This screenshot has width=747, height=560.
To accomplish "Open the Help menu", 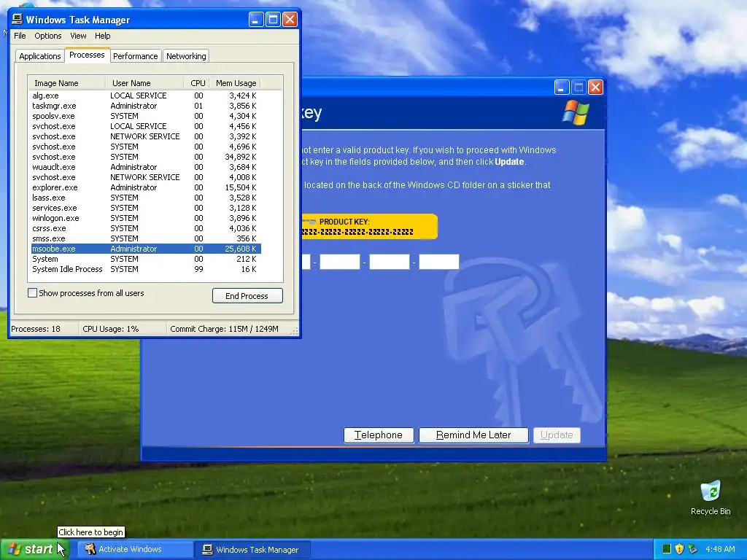I will [x=102, y=36].
